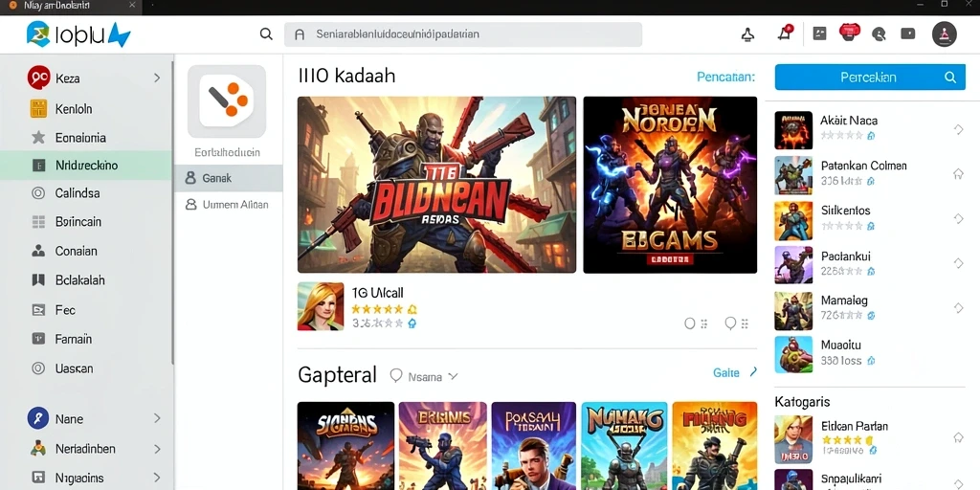Click the search magnifier icon in header
Image resolution: width=980 pixels, height=490 pixels.
pyautogui.click(x=266, y=34)
